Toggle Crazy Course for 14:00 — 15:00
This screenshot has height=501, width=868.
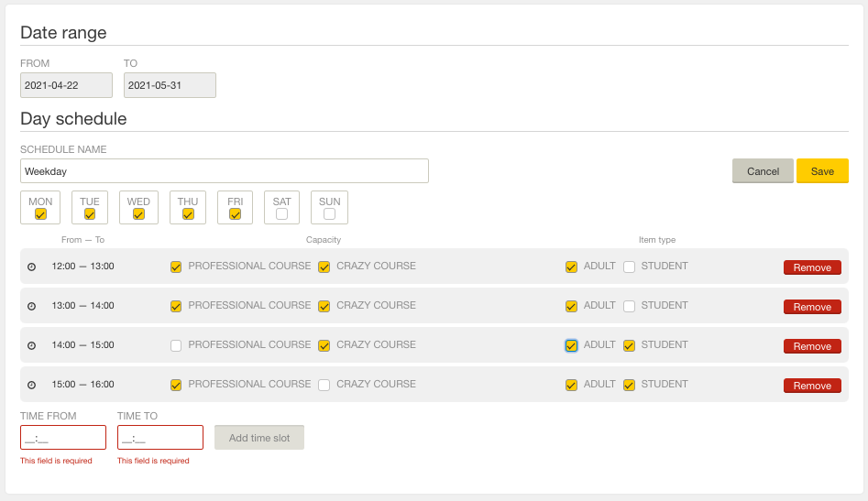tap(324, 346)
